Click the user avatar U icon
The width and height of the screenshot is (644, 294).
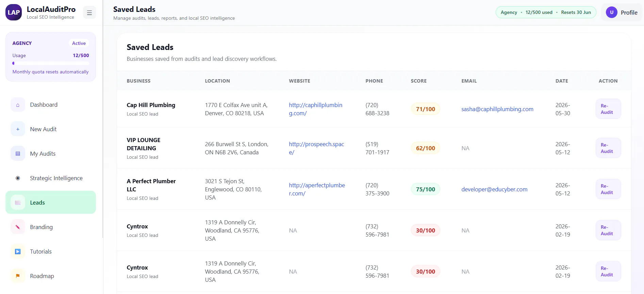click(611, 13)
